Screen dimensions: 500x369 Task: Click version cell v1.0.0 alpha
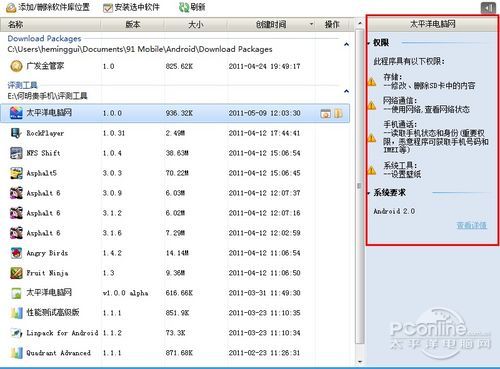125,293
